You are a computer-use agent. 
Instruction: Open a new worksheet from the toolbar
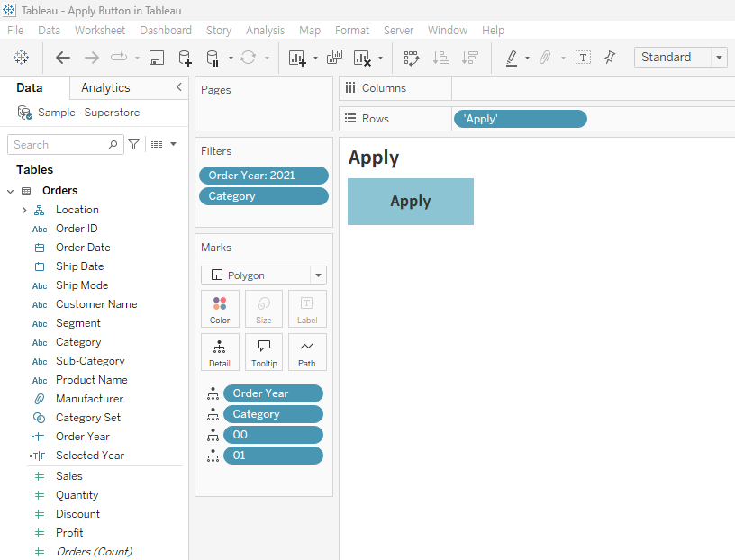[295, 57]
